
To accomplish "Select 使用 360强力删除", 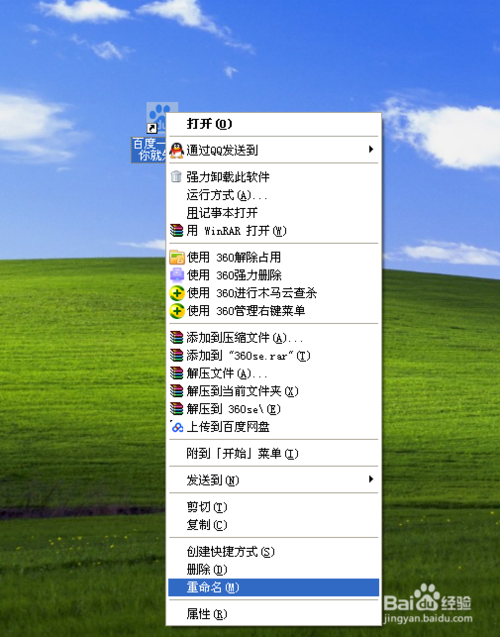I will pos(274,275).
